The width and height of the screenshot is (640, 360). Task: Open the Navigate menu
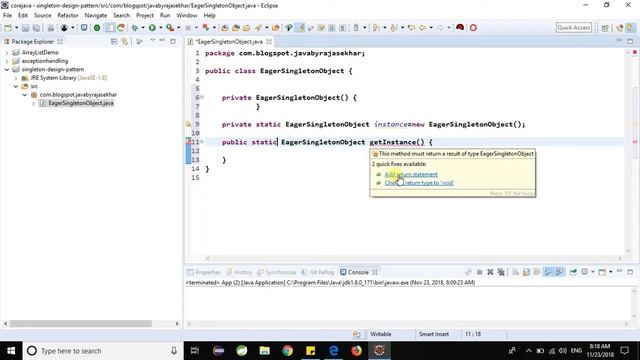point(96,16)
